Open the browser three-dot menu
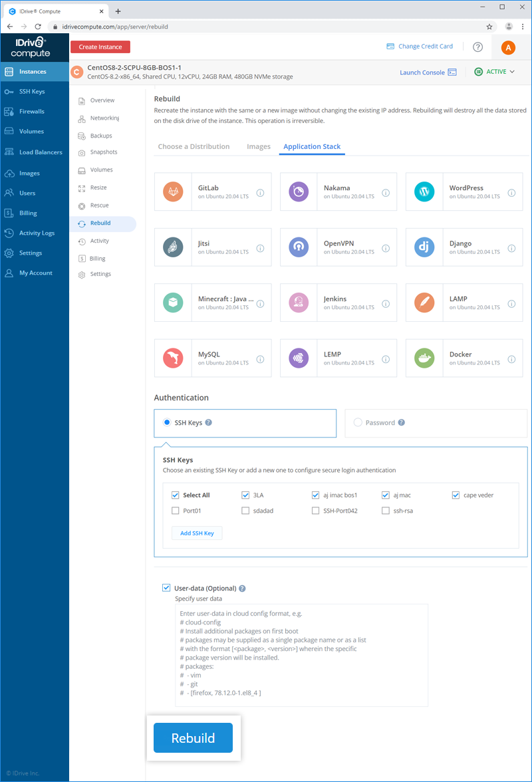 coord(523,27)
